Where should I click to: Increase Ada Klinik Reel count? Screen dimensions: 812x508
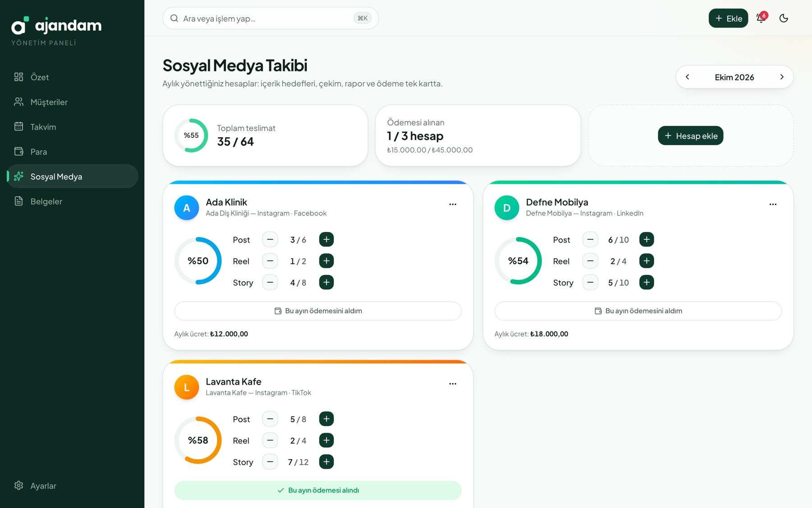tap(326, 261)
